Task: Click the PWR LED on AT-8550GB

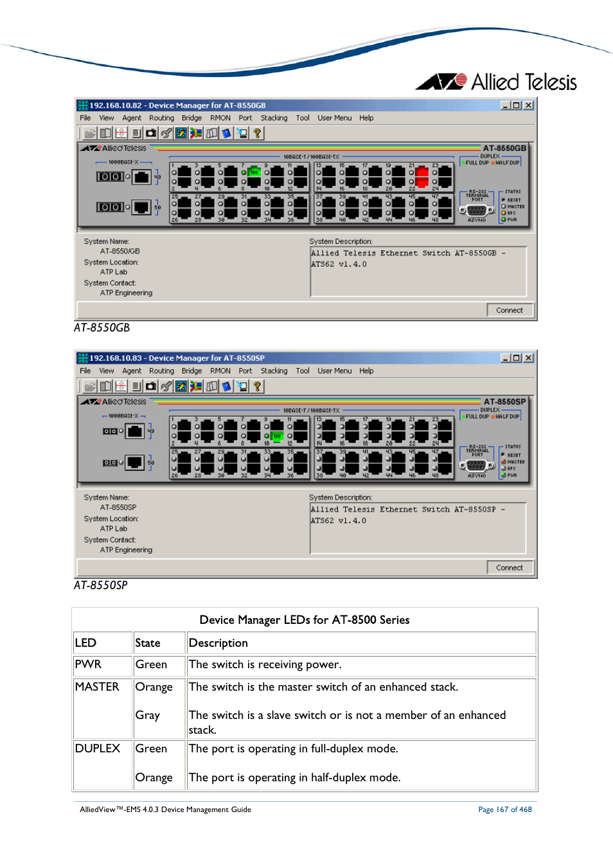Action: pos(504,220)
